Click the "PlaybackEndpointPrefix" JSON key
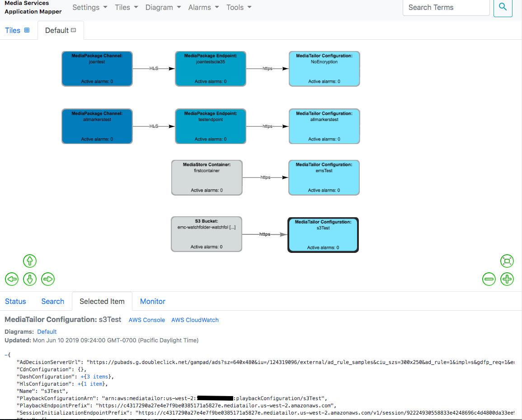Screen dimensions: 522x420 (x=54, y=406)
